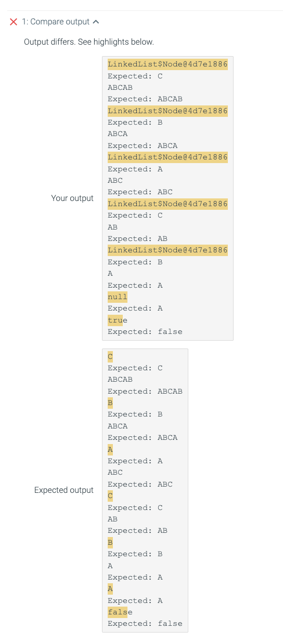The width and height of the screenshot is (283, 644).
Task: Click the last highlighted LinkedList$Node@4d7e1886 line
Action: click(x=168, y=250)
